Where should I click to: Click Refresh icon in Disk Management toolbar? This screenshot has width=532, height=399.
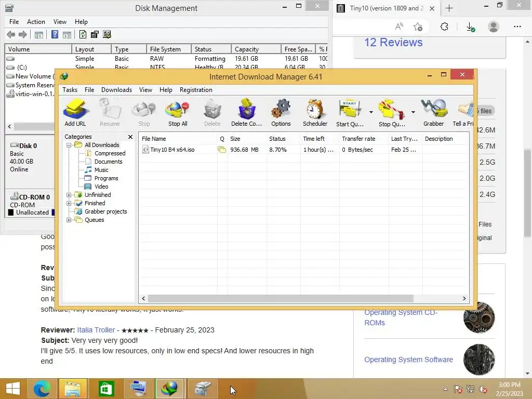click(83, 34)
